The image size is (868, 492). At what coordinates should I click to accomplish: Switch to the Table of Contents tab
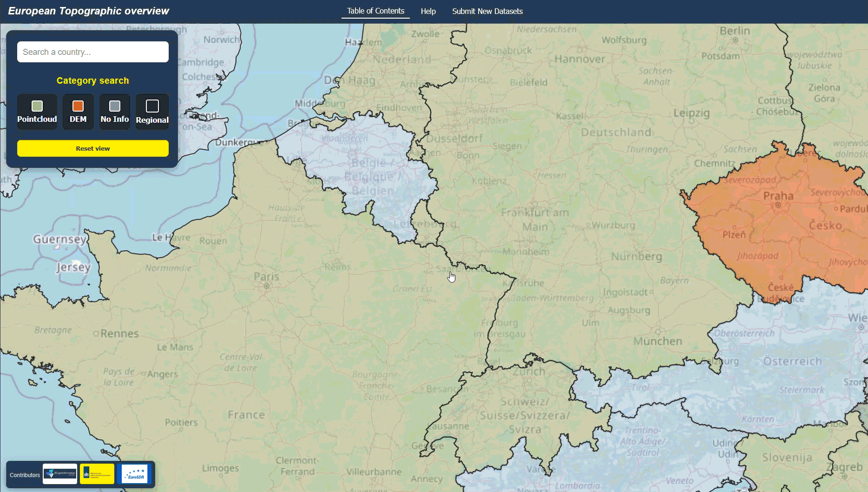375,11
